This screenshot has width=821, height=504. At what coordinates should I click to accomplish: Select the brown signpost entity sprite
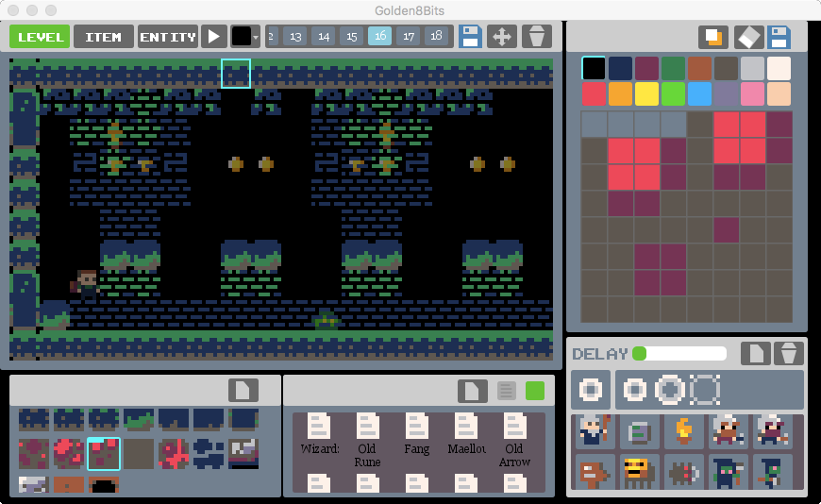(x=594, y=472)
